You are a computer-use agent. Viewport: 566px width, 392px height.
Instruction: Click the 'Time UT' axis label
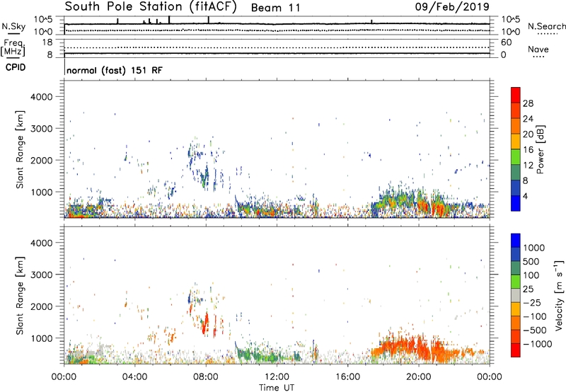(277, 388)
